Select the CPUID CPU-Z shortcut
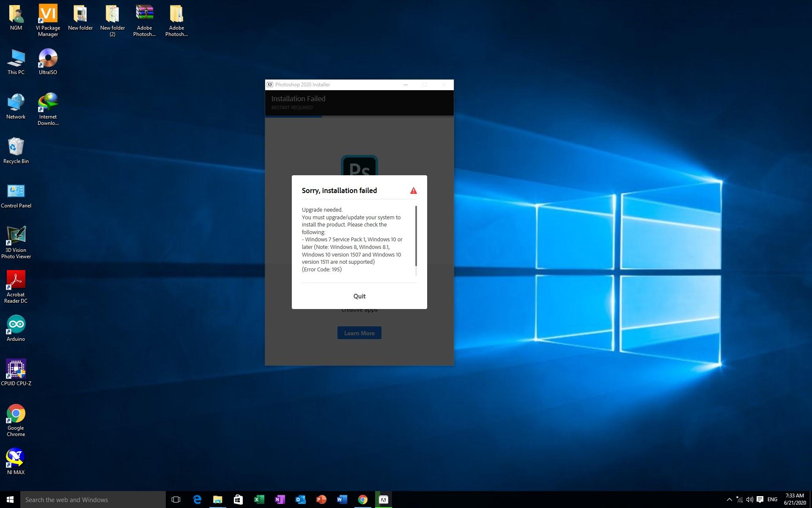This screenshot has height=508, width=812. tap(16, 373)
